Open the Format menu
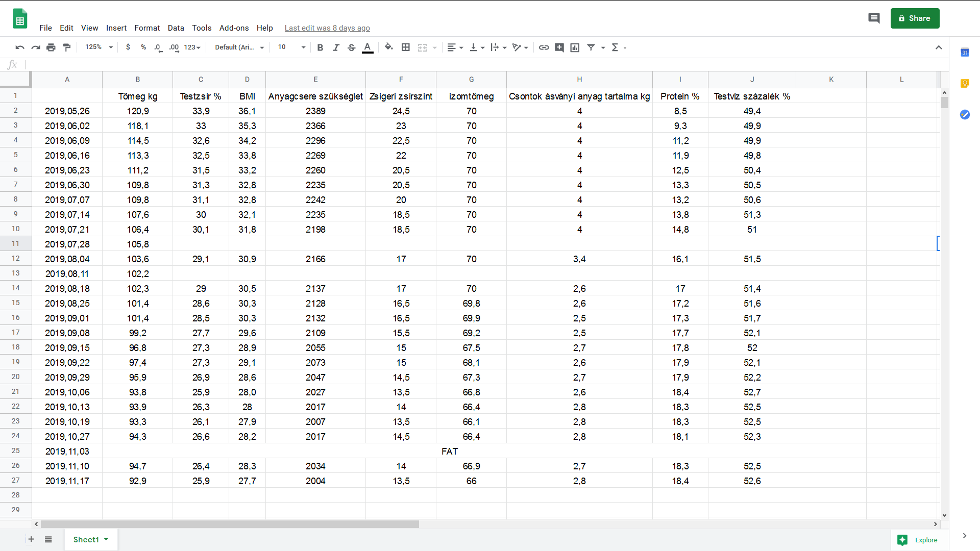This screenshot has width=980, height=551. click(147, 28)
